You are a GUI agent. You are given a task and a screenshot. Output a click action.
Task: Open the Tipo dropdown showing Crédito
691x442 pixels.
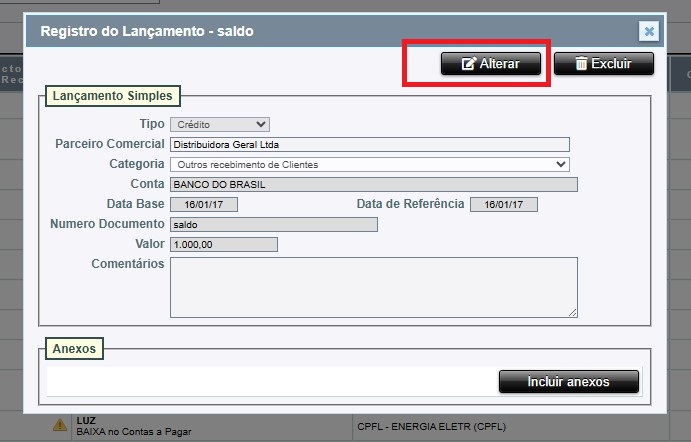219,124
